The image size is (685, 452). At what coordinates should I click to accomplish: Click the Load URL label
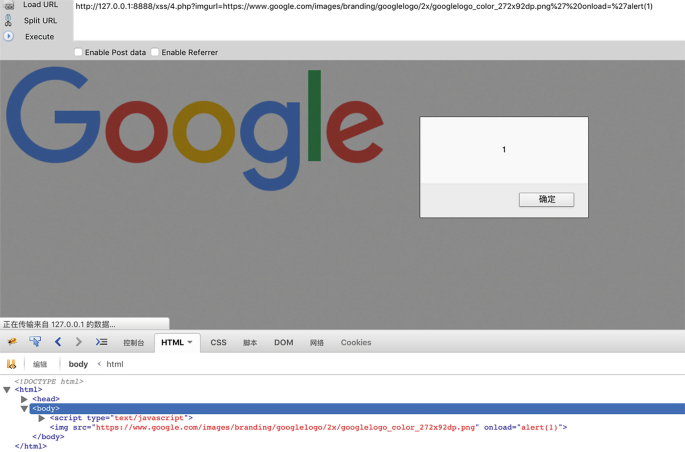40,4
